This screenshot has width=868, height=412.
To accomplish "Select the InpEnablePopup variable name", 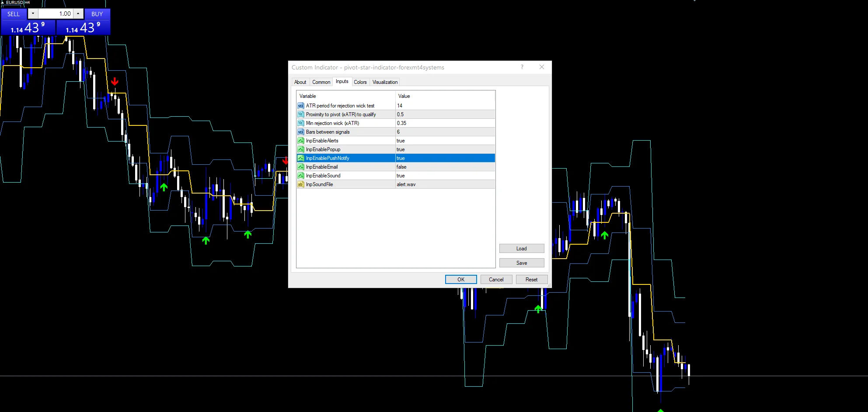I will pos(323,149).
